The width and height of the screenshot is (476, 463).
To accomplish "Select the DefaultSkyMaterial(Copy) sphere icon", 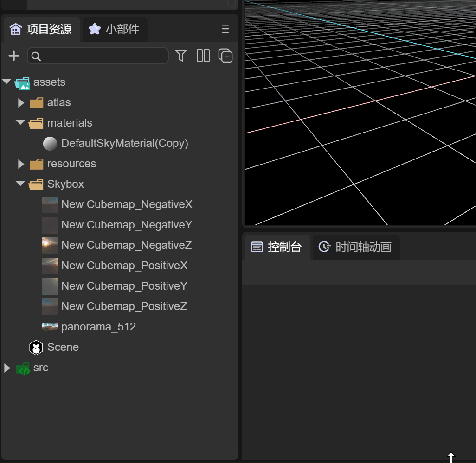I will (x=50, y=144).
